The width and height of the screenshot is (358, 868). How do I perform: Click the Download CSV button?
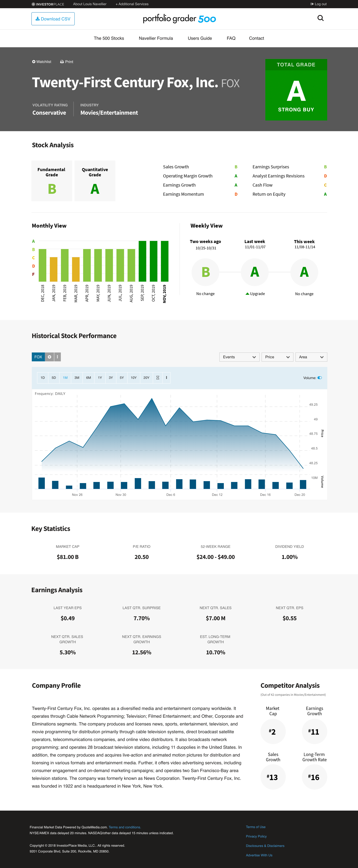click(53, 19)
